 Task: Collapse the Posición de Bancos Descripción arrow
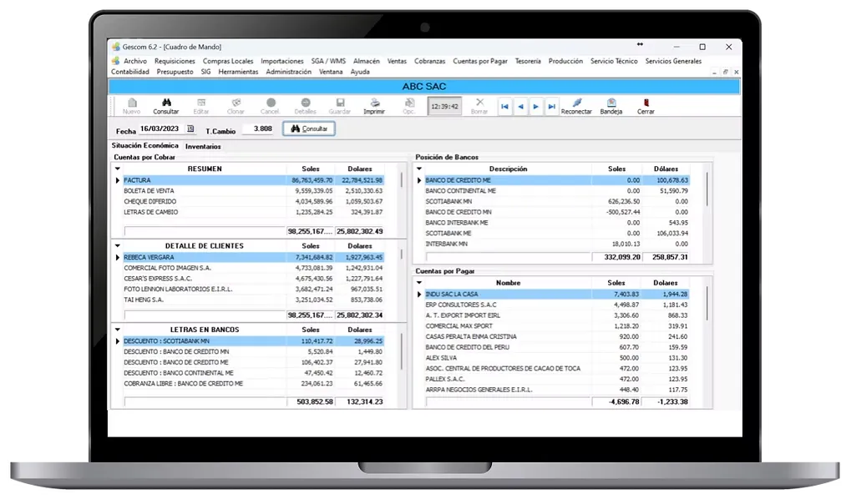[x=419, y=169]
